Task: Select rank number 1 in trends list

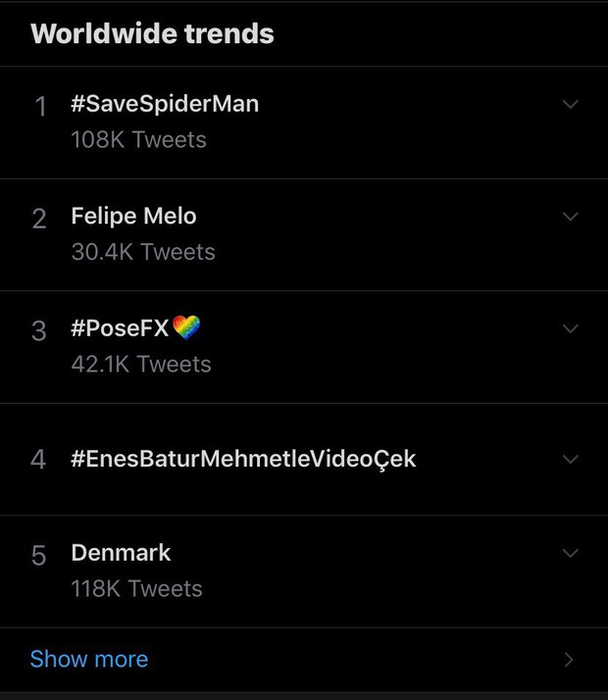Action: tap(40, 107)
